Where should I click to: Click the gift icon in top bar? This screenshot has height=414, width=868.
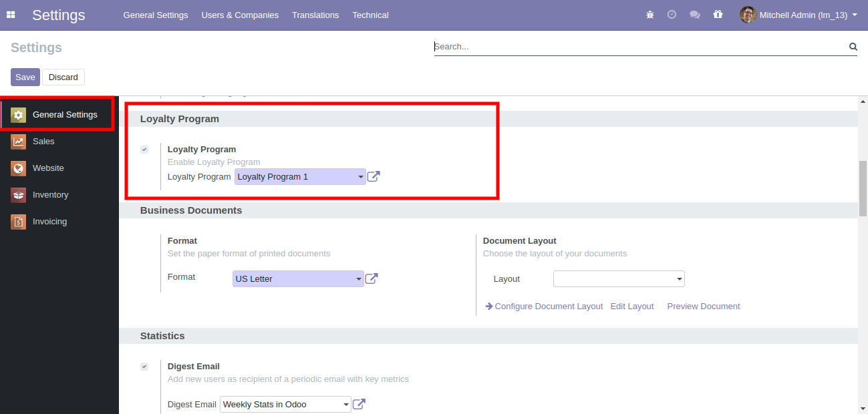[x=718, y=15]
